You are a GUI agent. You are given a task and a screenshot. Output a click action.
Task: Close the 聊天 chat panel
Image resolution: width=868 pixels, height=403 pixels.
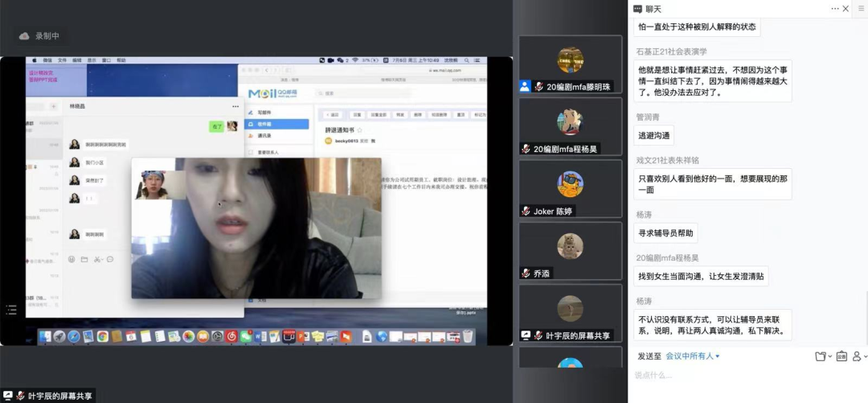(845, 9)
